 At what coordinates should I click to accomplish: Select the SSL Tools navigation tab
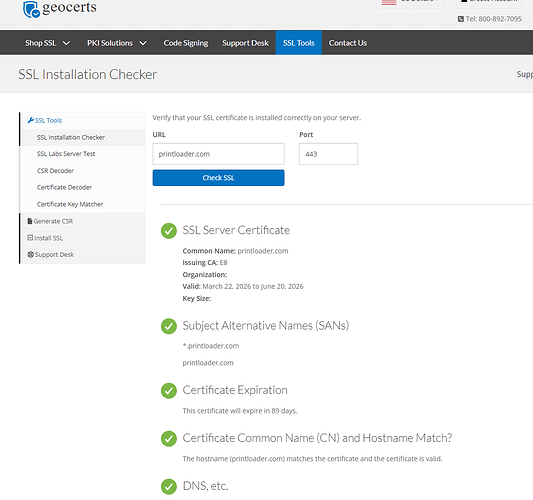coord(299,43)
